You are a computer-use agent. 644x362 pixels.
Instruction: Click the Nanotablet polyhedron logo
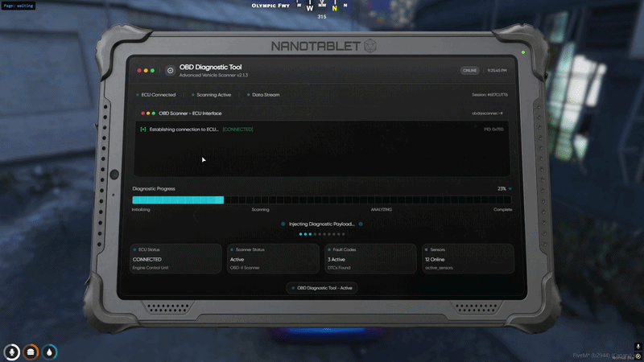click(370, 46)
